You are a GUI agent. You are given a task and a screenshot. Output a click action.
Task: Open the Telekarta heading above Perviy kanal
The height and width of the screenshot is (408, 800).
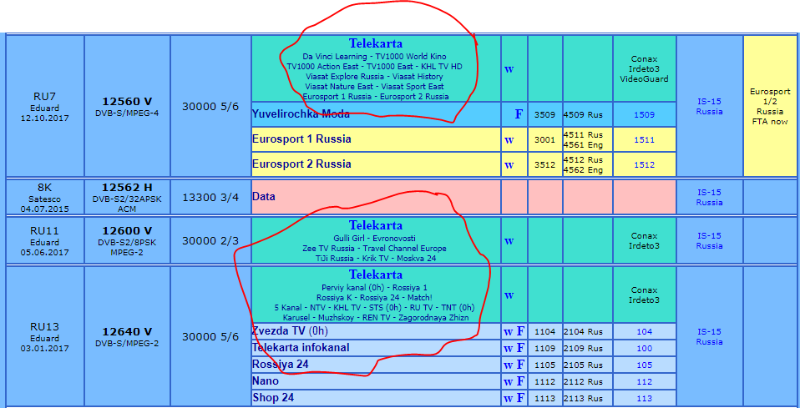376,274
